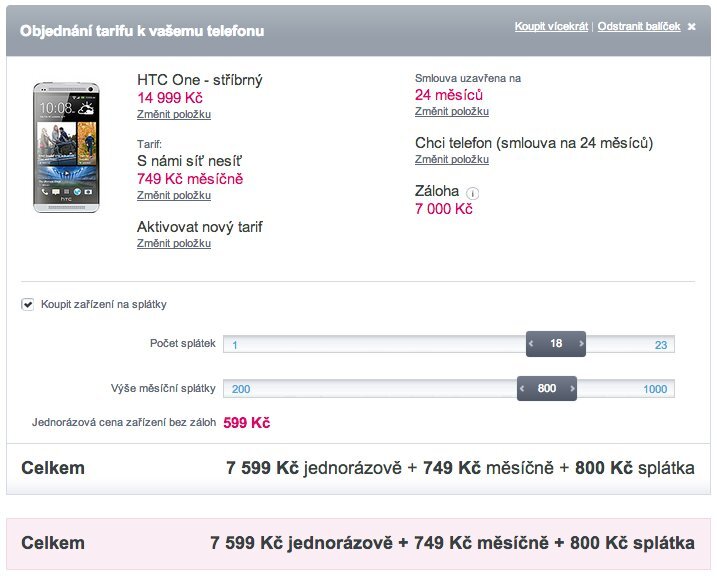
Task: Click Změnit položku under Aktivovat nový tarif
Action: click(x=174, y=244)
